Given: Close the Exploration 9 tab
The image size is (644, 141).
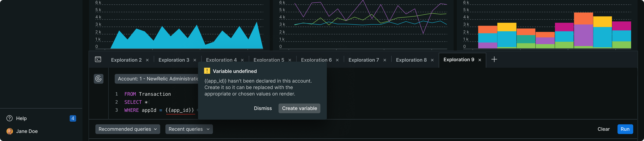Looking at the screenshot, I should pyautogui.click(x=480, y=60).
